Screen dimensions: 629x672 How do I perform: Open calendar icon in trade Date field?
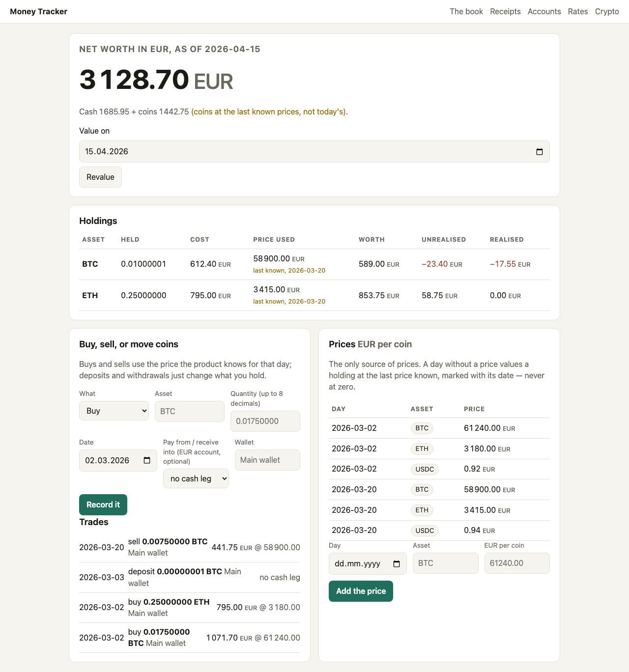click(147, 460)
